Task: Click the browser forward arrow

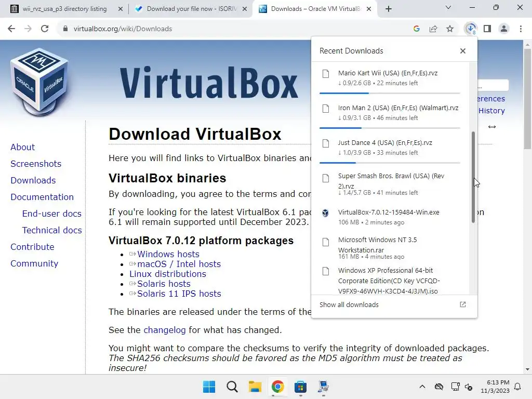Action: click(28, 29)
